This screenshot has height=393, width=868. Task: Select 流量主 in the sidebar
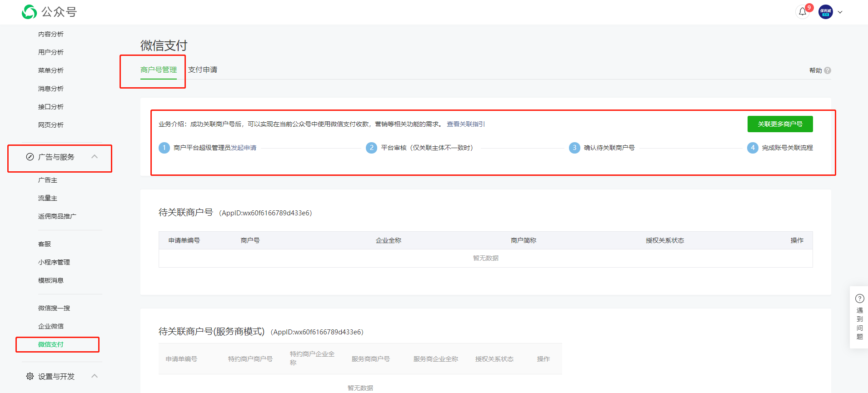pos(48,198)
